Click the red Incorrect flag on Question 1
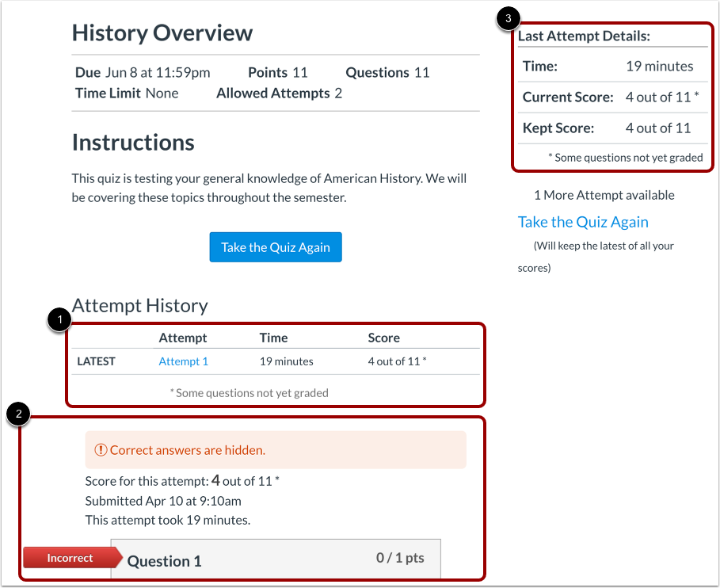Viewport: 720px width, 588px height. pos(72,558)
